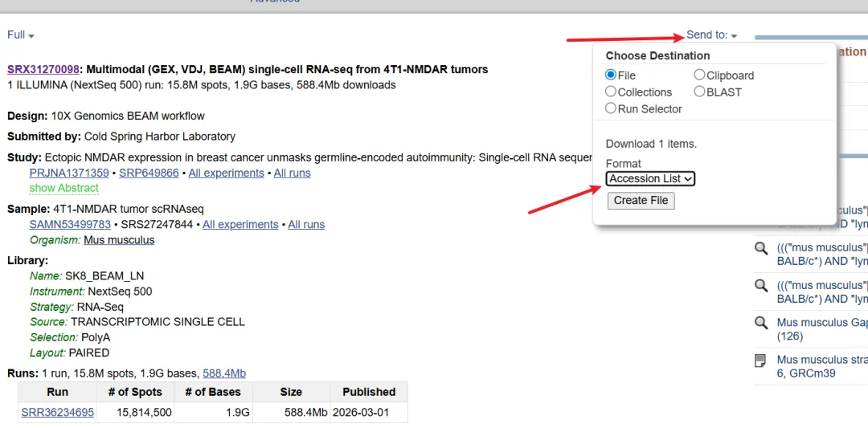
Task: Click the 588.4Mb download size link
Action: click(x=224, y=373)
